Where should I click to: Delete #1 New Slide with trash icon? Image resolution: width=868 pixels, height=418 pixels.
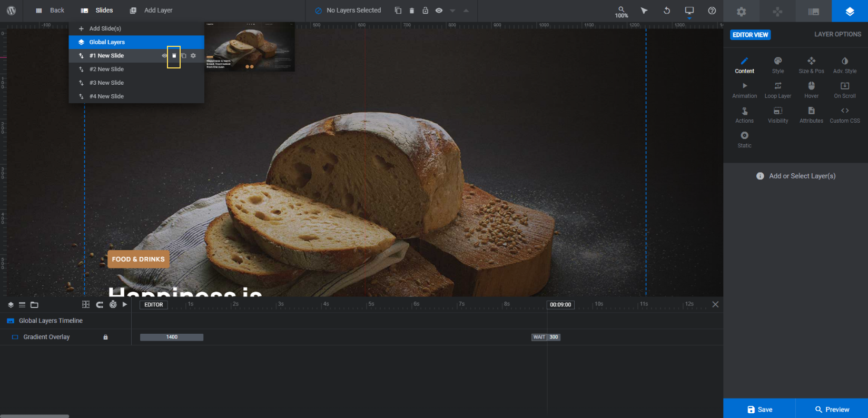(x=174, y=56)
